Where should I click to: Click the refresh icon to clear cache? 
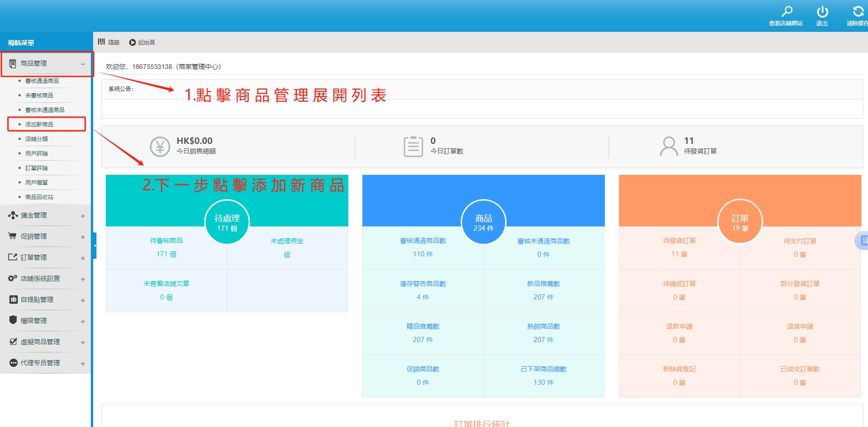point(858,12)
